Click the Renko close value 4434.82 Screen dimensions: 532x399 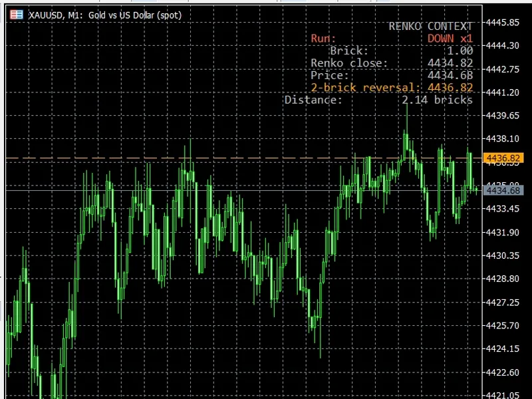click(x=450, y=63)
